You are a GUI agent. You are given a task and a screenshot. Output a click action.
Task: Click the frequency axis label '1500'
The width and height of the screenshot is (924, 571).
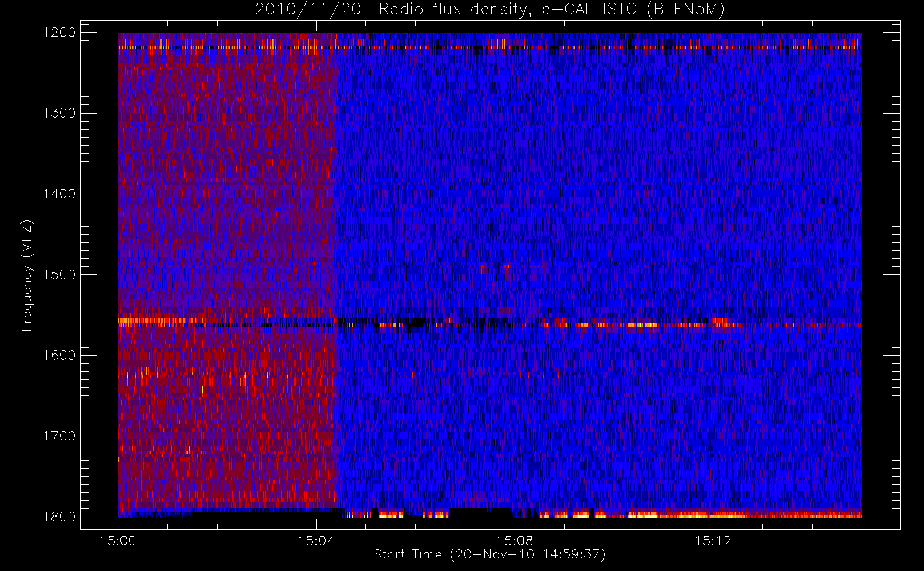tap(59, 275)
